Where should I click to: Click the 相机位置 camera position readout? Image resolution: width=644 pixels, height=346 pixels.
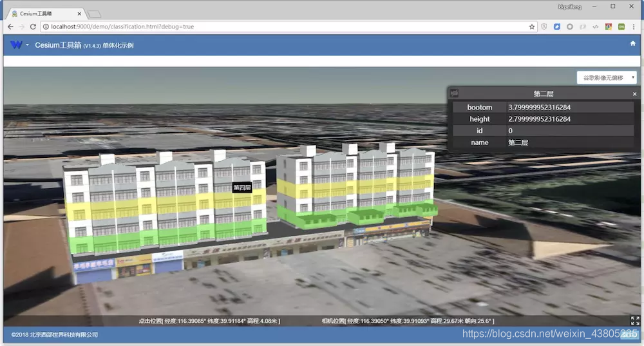tap(408, 321)
